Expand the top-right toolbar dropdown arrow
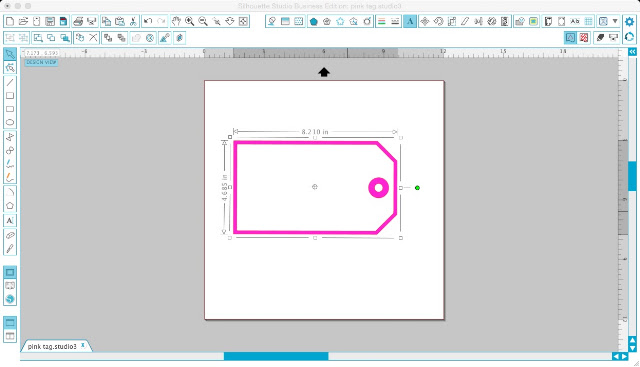The width and height of the screenshot is (640, 367). click(x=615, y=21)
